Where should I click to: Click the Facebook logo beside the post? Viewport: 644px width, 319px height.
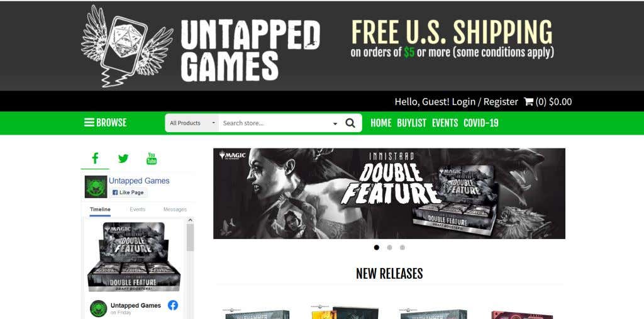173,305
